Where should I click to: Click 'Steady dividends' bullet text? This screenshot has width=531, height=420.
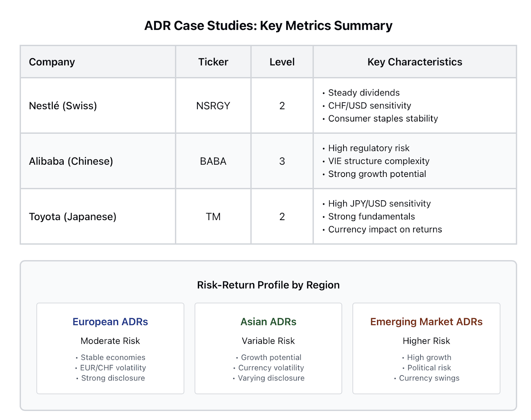[364, 93]
